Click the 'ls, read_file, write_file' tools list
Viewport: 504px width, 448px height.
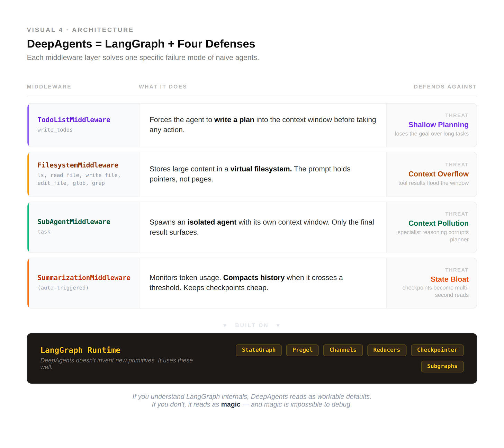[79, 179]
